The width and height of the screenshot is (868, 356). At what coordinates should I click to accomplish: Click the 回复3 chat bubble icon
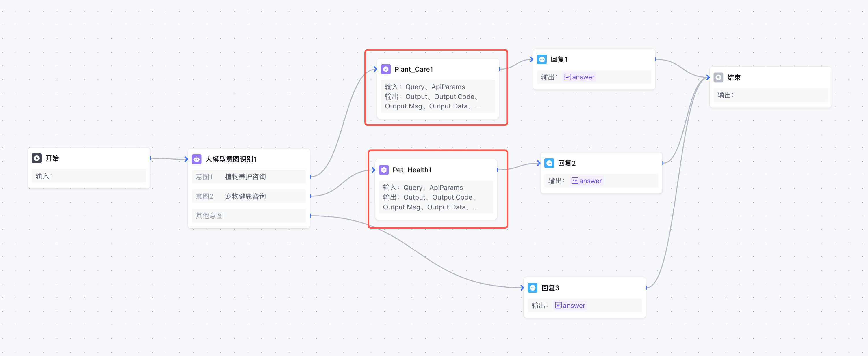click(x=533, y=288)
